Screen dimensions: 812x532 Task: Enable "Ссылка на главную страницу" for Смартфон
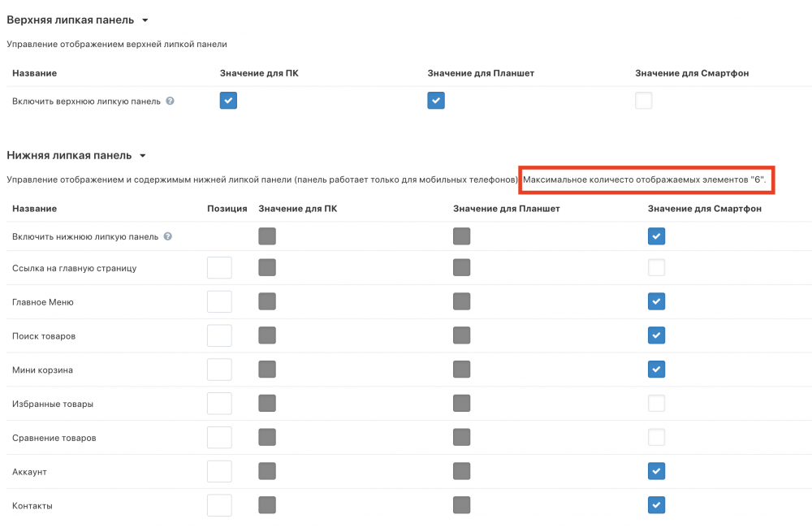point(657,267)
